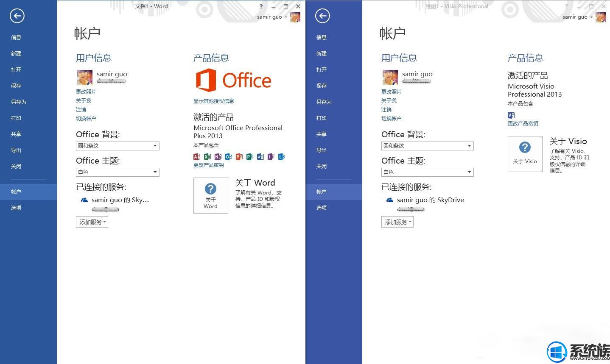Open the Office 主题 dropdown in Visio
610x364 pixels.
click(x=427, y=172)
